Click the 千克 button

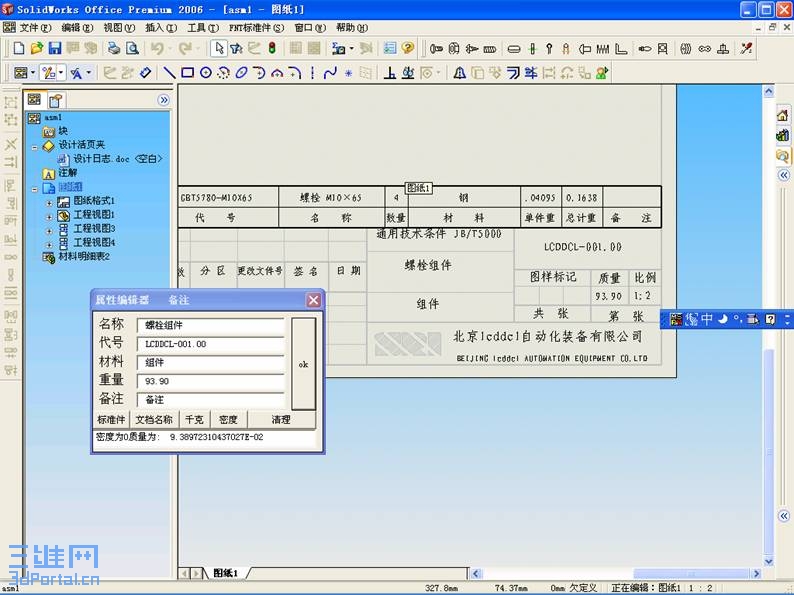(194, 420)
